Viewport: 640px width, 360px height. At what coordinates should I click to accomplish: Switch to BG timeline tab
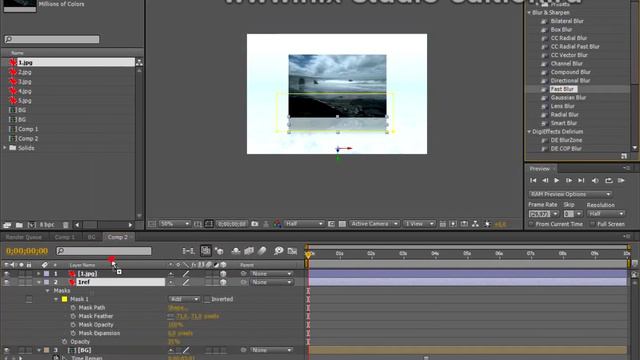click(91, 237)
